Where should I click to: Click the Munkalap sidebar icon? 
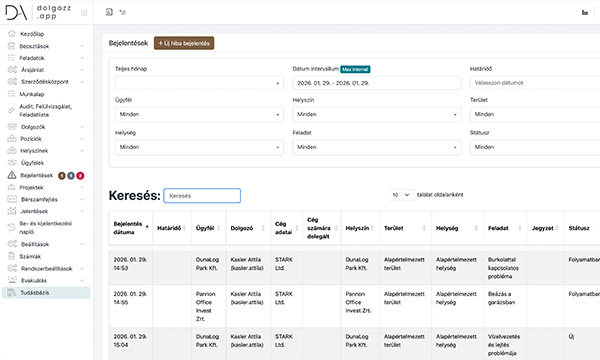click(11, 94)
